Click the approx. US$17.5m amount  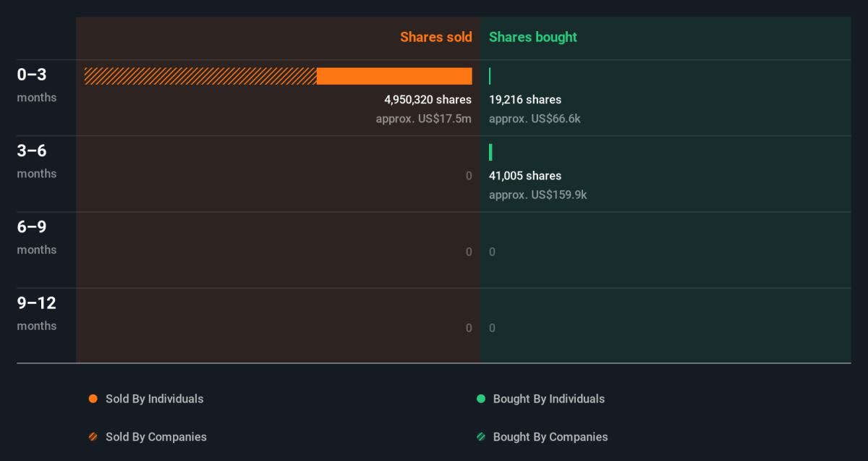[x=423, y=119]
